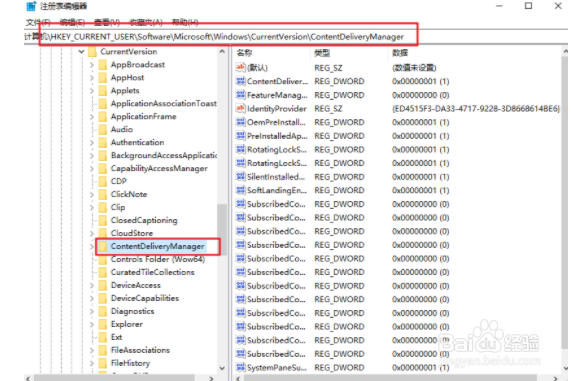This screenshot has width=571, height=381.
Task: Select the Diagnostics key label
Action: click(x=133, y=311)
